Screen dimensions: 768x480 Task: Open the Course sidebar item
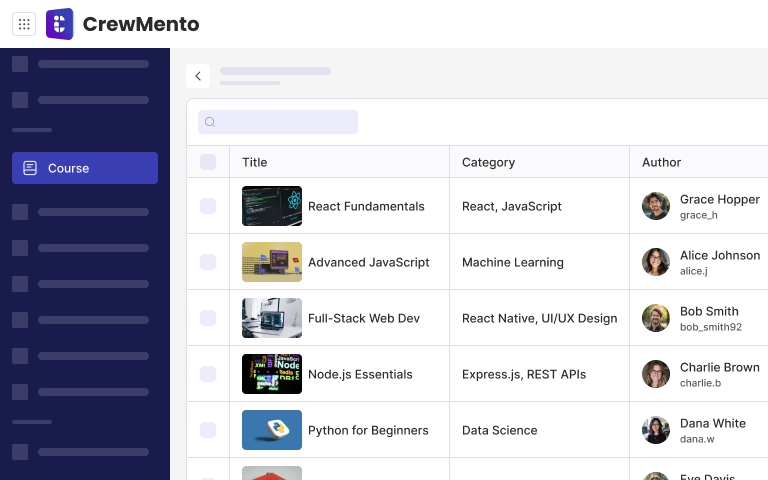click(85, 168)
